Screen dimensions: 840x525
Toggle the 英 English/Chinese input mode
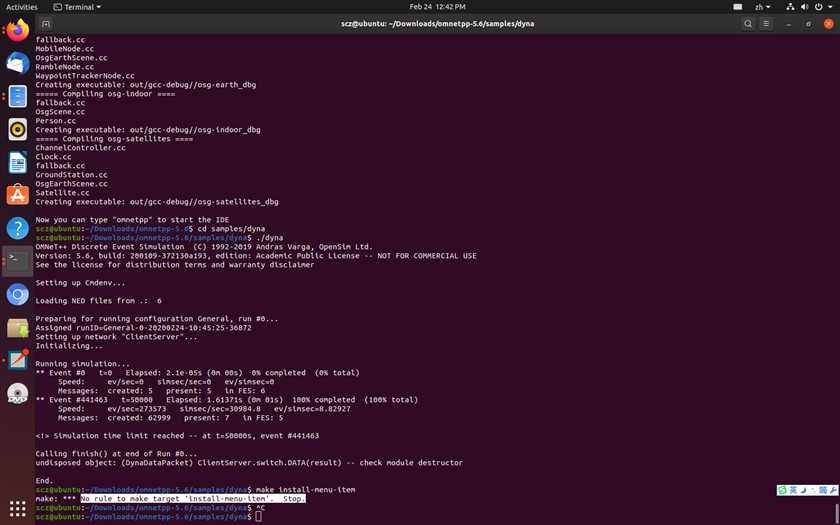point(793,490)
